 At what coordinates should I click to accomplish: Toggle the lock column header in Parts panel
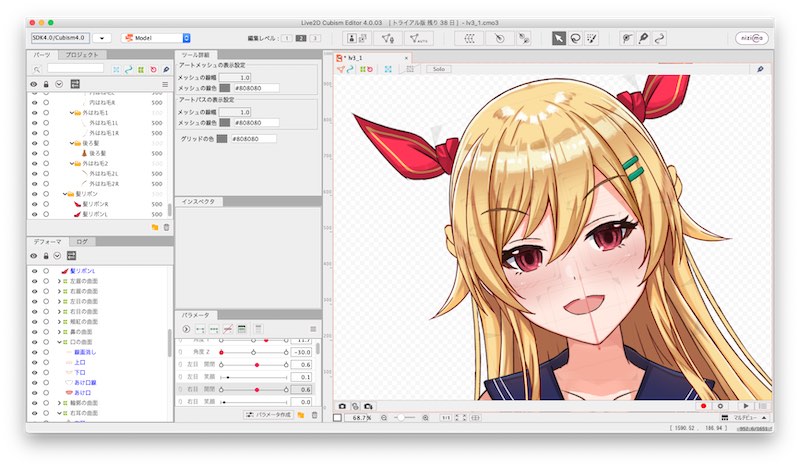pos(46,84)
